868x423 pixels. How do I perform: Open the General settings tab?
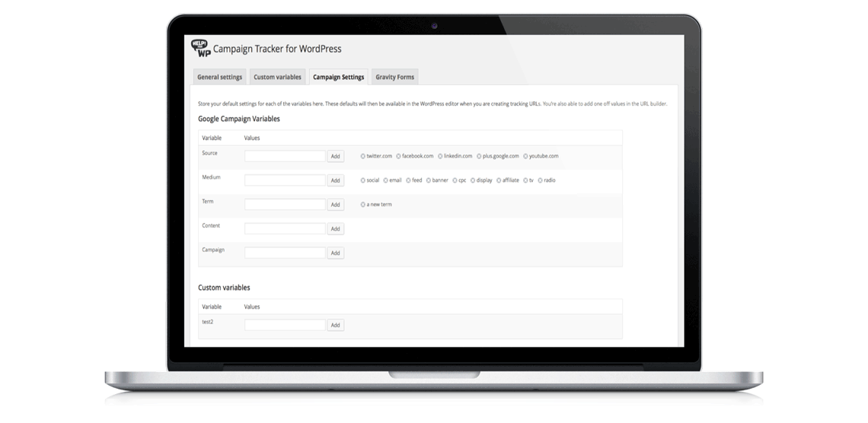coord(220,77)
